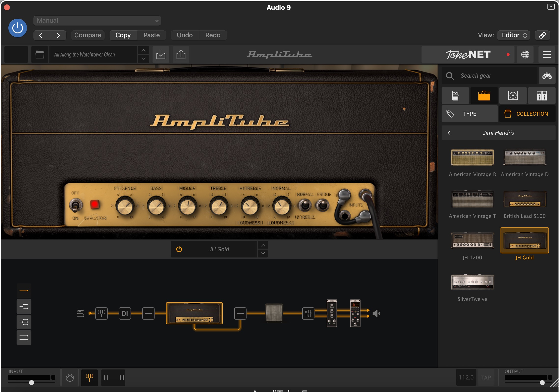Toggle the NORMAL switch on the amp
The width and height of the screenshot is (559, 392).
click(x=305, y=205)
